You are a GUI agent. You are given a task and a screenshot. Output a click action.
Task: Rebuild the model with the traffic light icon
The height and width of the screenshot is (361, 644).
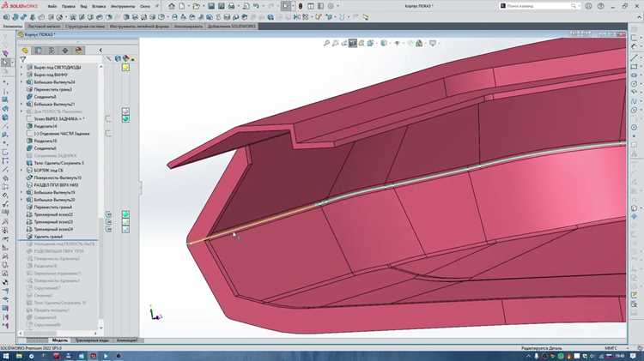(x=301, y=6)
